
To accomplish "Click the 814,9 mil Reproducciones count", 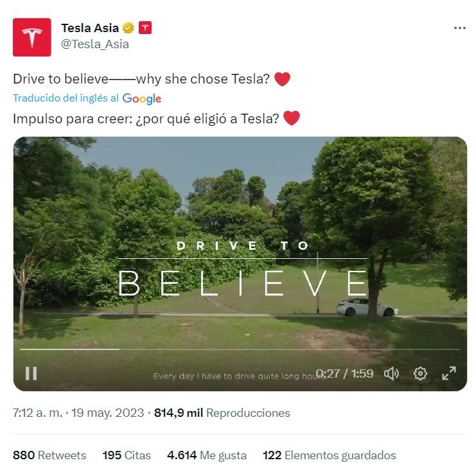I will (222, 413).
